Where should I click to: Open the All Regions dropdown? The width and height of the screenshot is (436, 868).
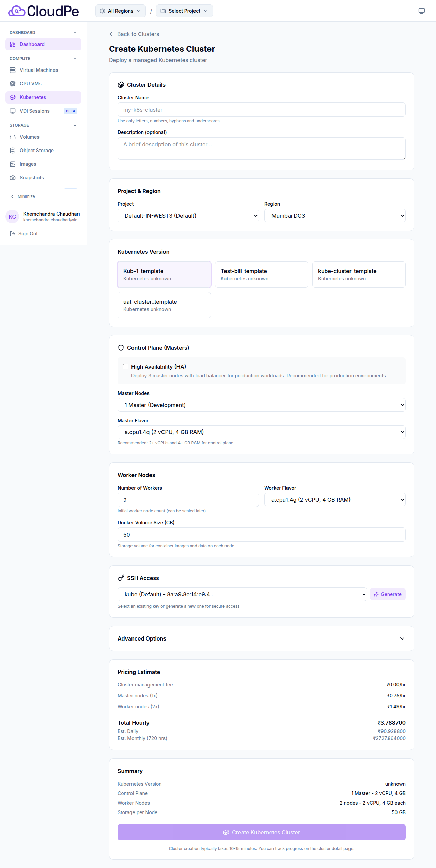[121, 11]
